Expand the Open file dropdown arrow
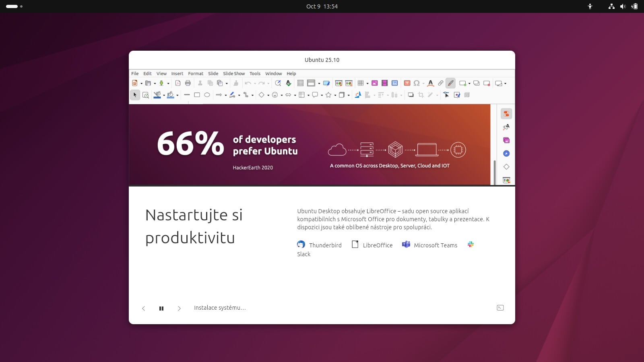Image resolution: width=644 pixels, height=362 pixels. coord(155,84)
